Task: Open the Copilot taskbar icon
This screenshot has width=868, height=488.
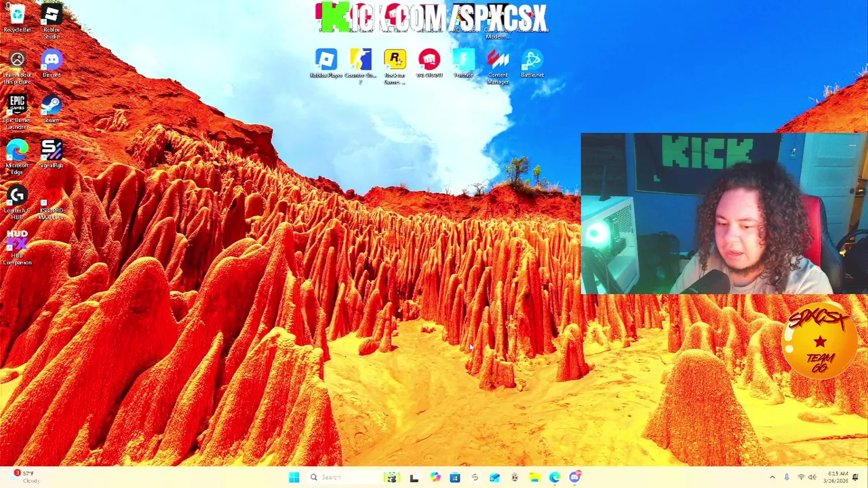Action: pos(435,478)
